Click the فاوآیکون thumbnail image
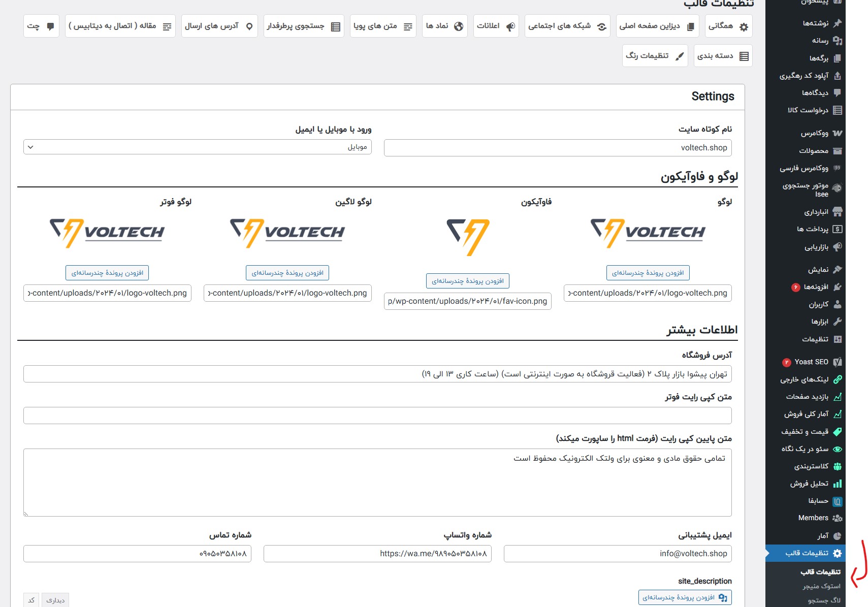This screenshot has width=868, height=607. click(x=468, y=237)
